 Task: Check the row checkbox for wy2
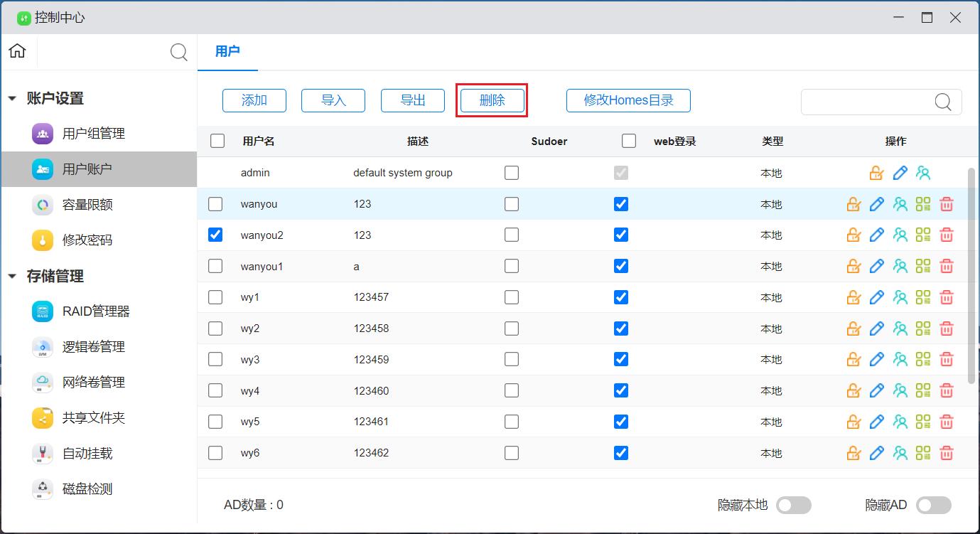click(215, 329)
